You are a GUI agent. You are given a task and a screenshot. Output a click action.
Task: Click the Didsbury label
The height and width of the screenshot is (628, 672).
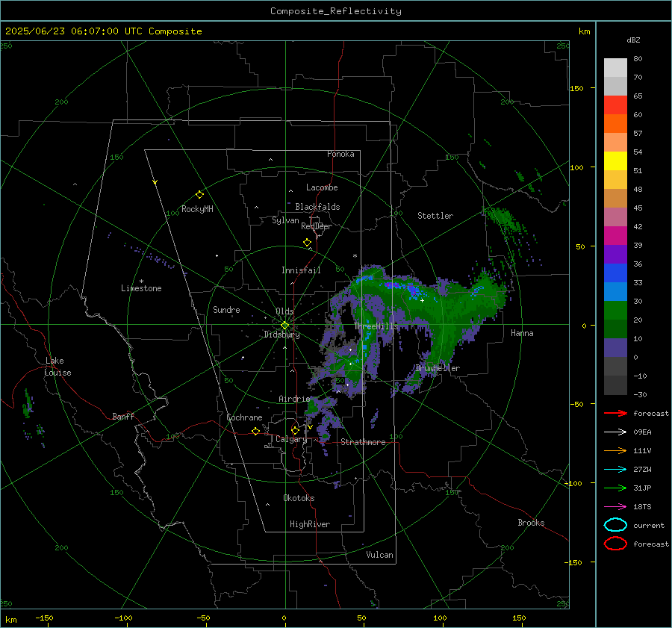(x=281, y=335)
